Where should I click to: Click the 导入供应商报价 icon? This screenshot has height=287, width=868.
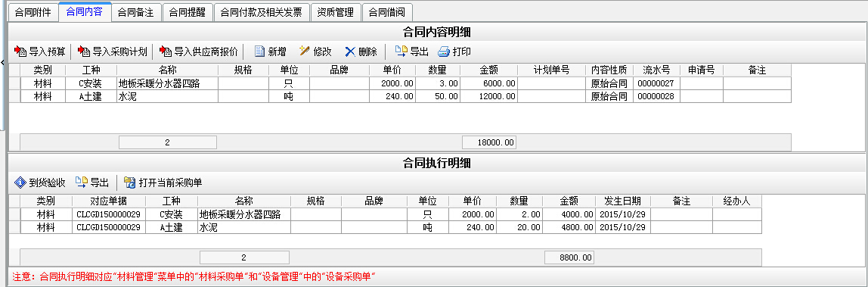pos(166,52)
